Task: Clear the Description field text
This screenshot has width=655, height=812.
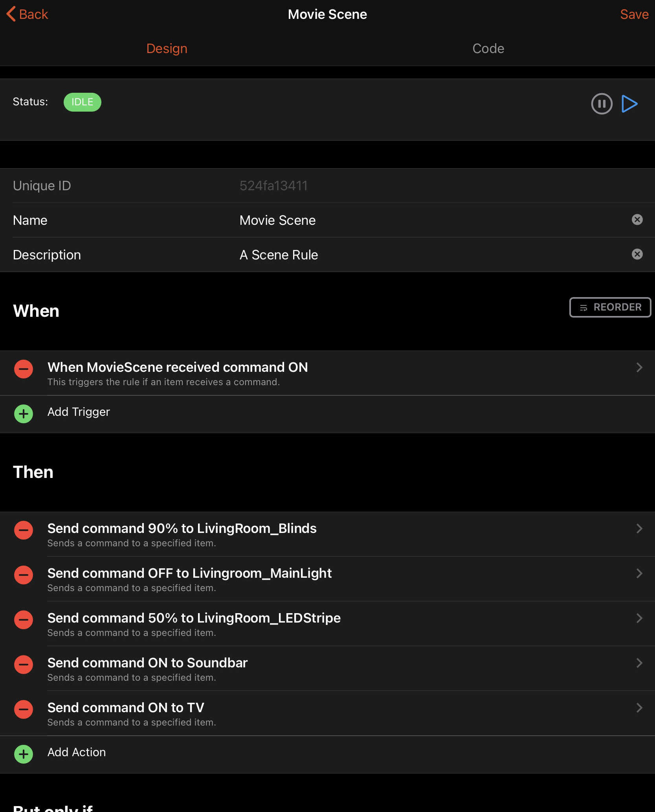Action: point(637,254)
